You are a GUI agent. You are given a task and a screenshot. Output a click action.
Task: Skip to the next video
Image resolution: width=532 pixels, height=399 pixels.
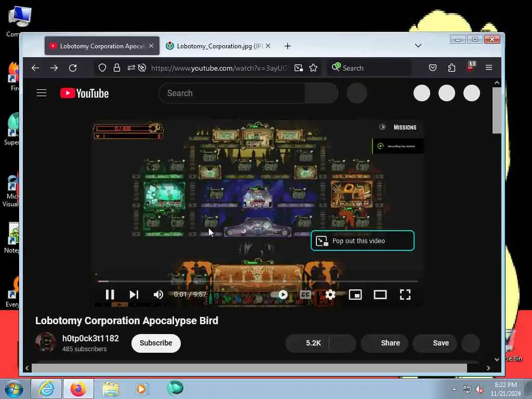click(x=134, y=295)
